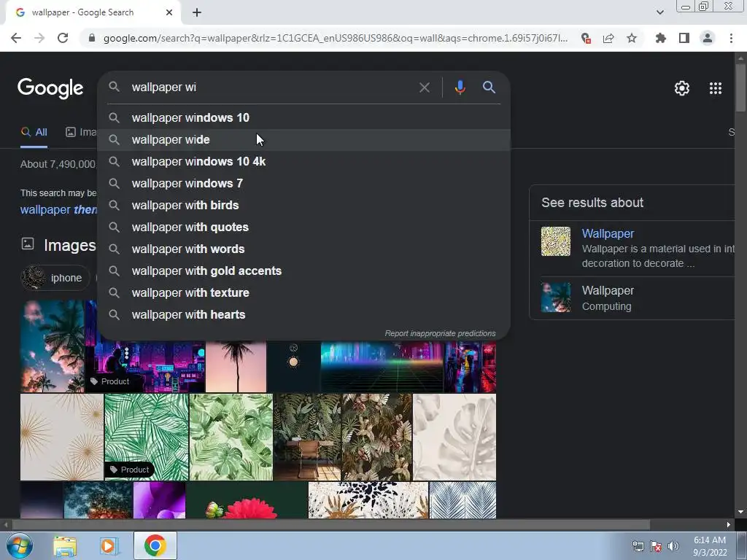747x560 pixels.
Task: Open the Wallpaper knowledge panel thumbnail
Action: click(x=555, y=241)
